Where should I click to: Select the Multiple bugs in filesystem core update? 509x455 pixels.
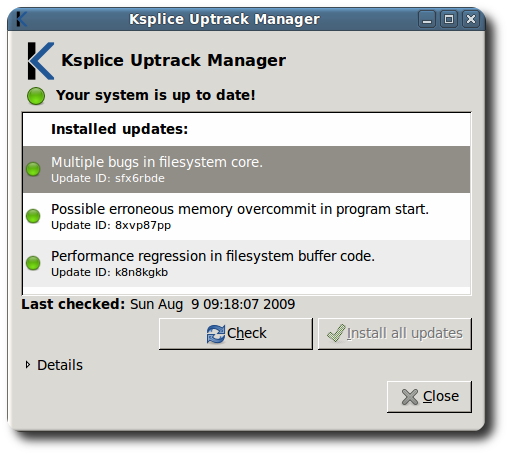246,169
